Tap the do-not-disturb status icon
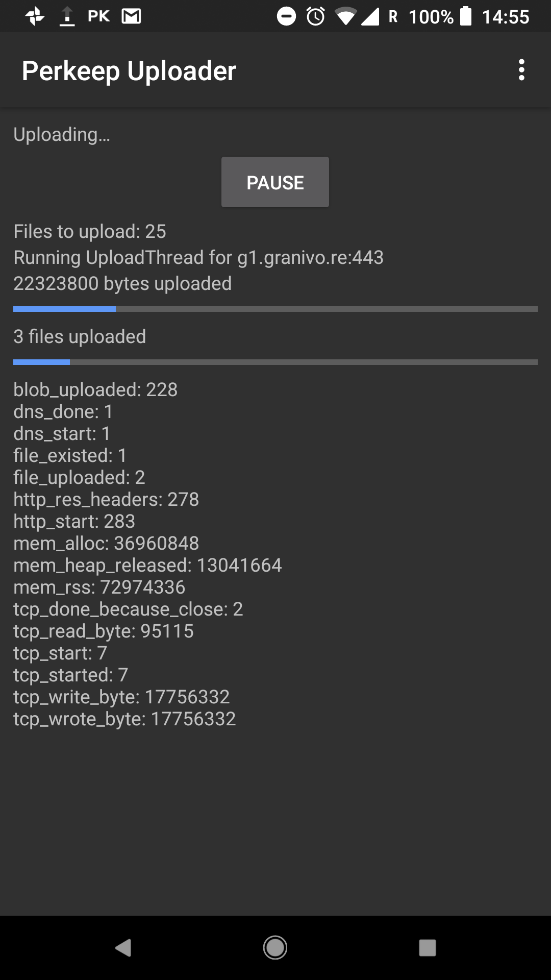551x980 pixels. click(286, 16)
